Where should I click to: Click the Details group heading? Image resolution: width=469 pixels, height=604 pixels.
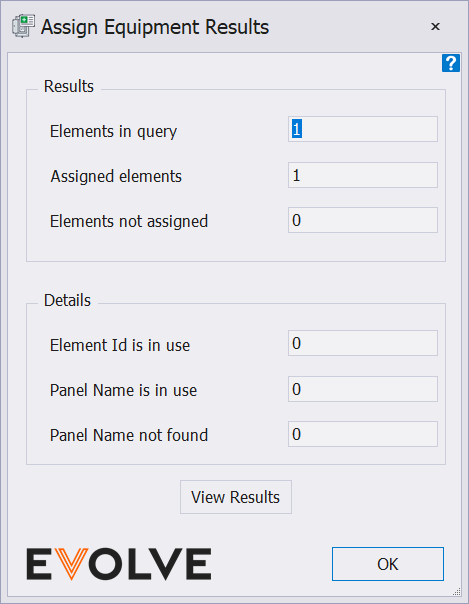67,300
